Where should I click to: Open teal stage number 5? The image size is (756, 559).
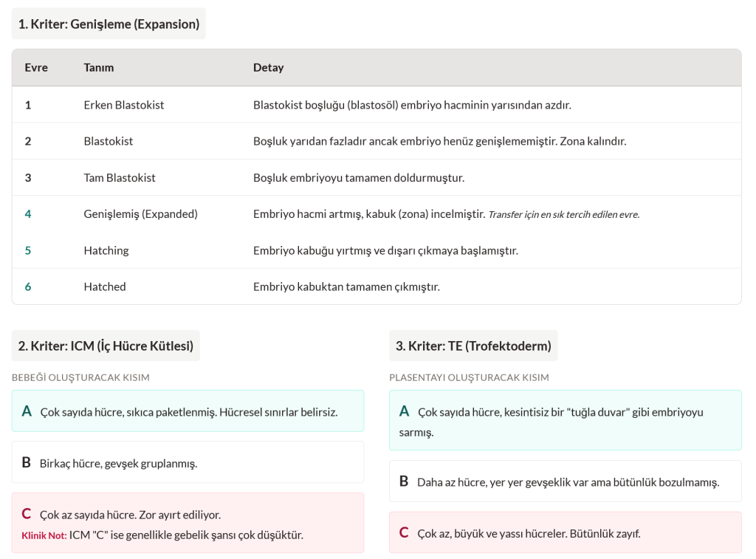tap(28, 250)
